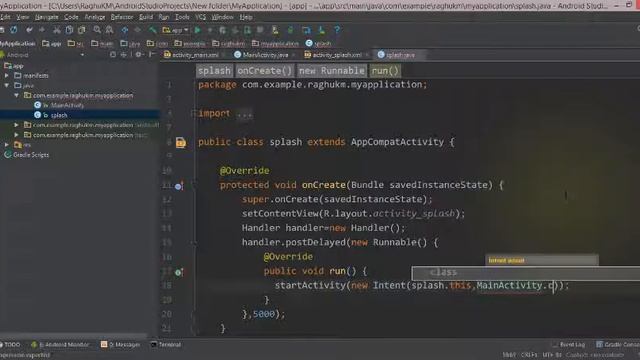Click the Cut scissors icon
Screen dimensions: 640x360
[57, 30]
